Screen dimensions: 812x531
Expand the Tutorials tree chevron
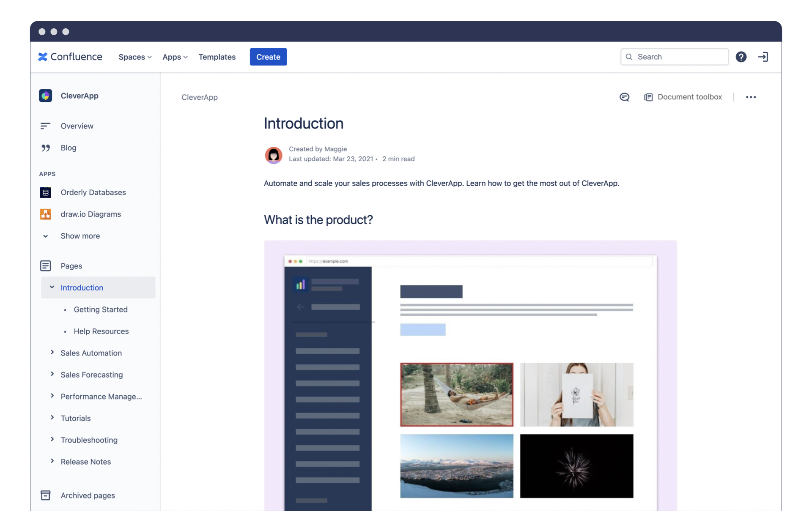[52, 418]
